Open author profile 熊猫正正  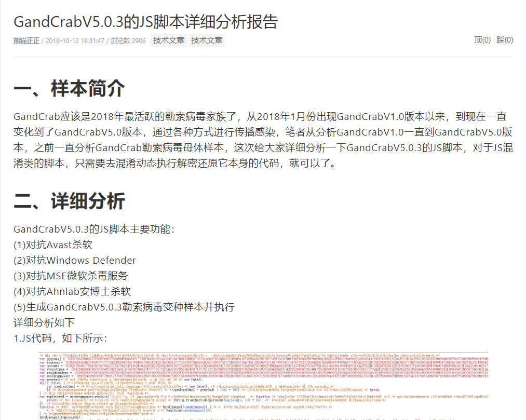click(x=26, y=40)
